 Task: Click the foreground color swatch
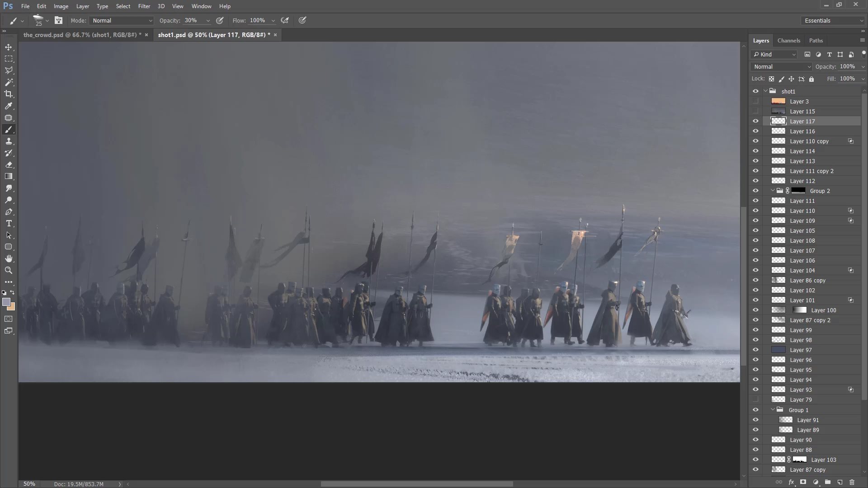click(x=6, y=302)
